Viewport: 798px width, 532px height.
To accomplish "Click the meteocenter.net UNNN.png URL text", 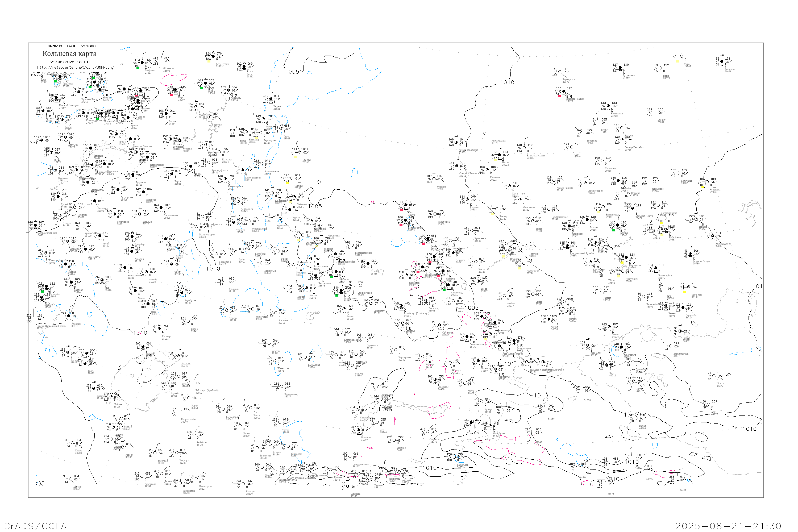I will (x=75, y=68).
